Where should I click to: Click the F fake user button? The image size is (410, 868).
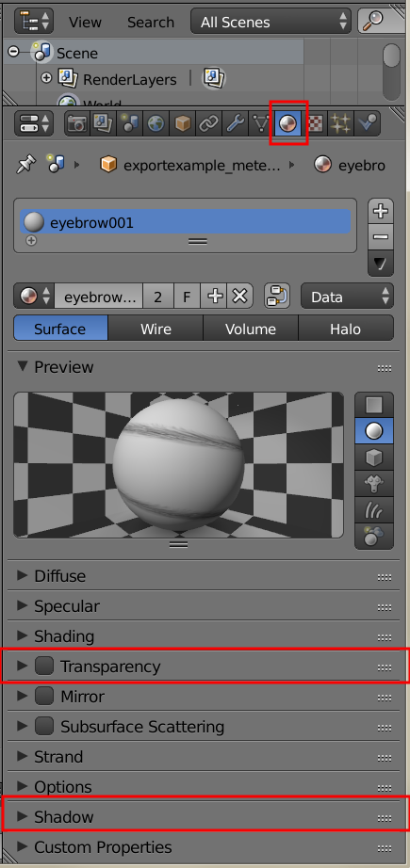[187, 297]
